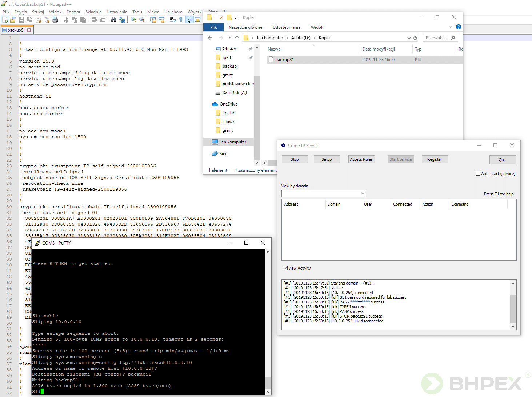This screenshot has height=397, width=532.
Task: Open the Makra menu in Notepad++
Action: coord(153,12)
